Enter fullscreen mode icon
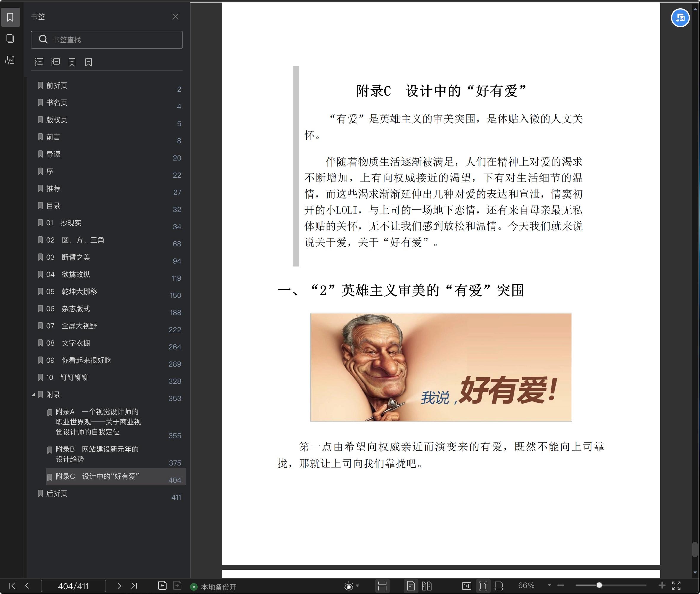Viewport: 700px width, 594px height. pyautogui.click(x=676, y=586)
